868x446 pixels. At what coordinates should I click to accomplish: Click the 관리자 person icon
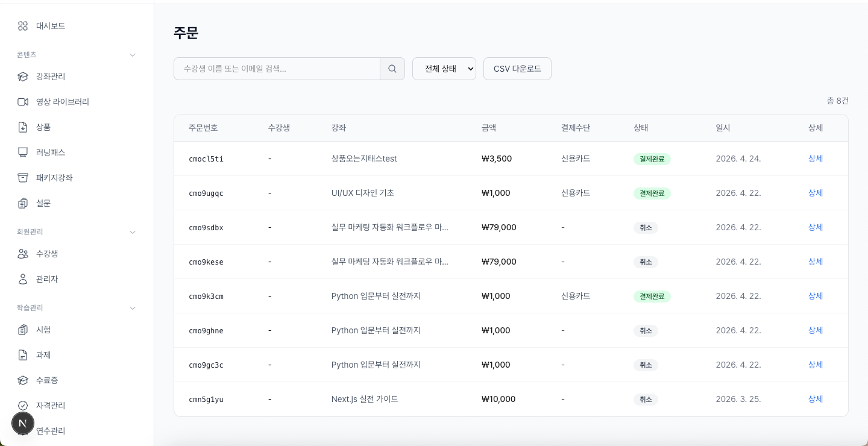(x=23, y=279)
